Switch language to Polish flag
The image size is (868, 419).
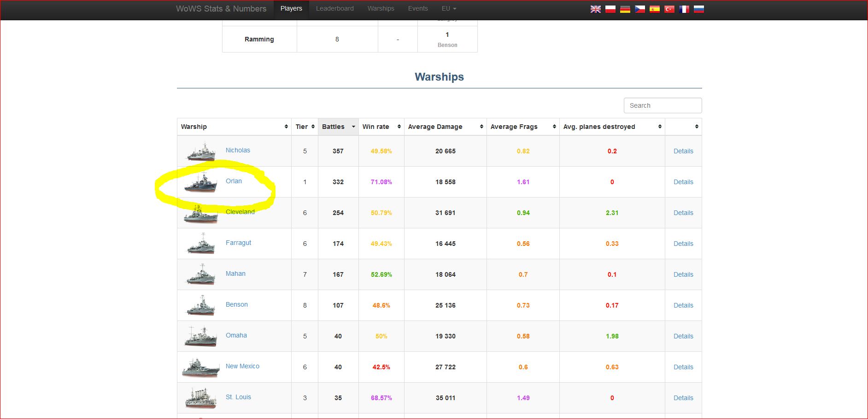pos(610,9)
